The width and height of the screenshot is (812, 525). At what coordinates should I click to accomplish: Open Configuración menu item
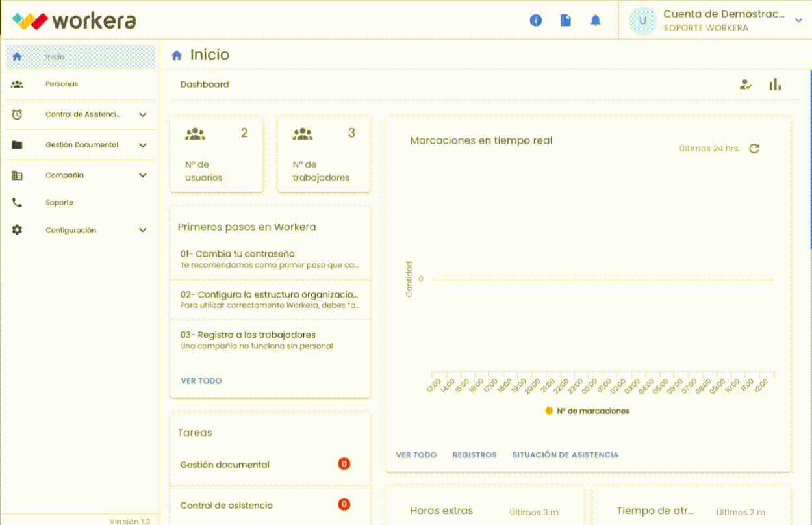(x=81, y=230)
